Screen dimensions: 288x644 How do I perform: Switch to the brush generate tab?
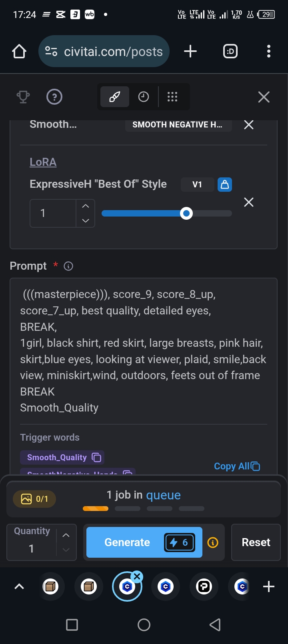tap(115, 97)
